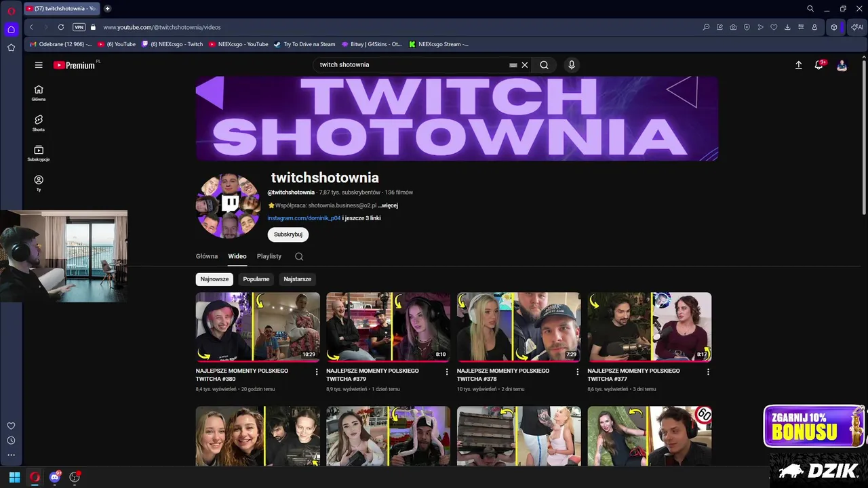Expand channel description with ...więcej

[388, 205]
